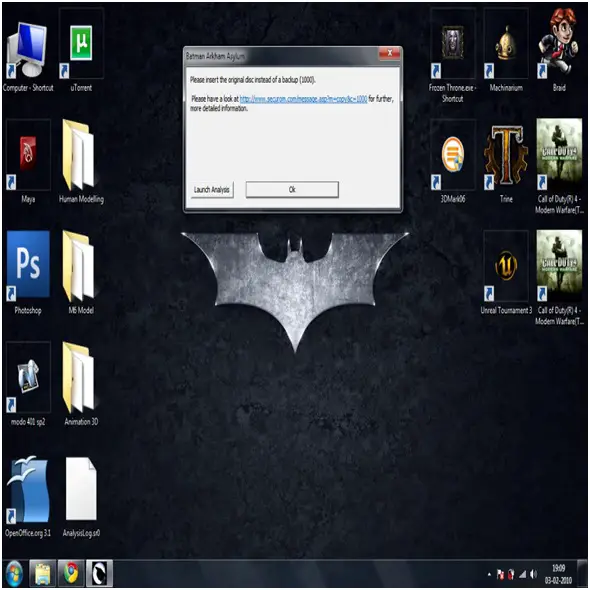Select the AnalysisLog.sr0 file icon

click(81, 495)
